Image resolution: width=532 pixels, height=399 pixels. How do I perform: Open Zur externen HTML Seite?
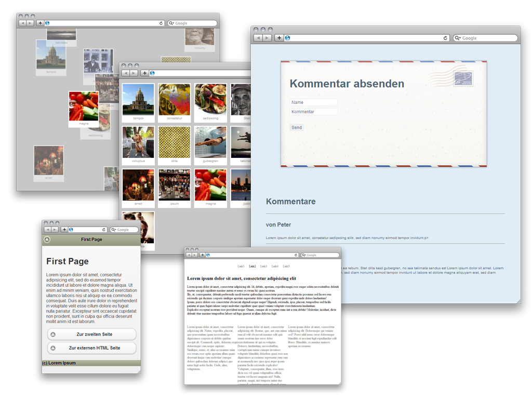(x=92, y=348)
